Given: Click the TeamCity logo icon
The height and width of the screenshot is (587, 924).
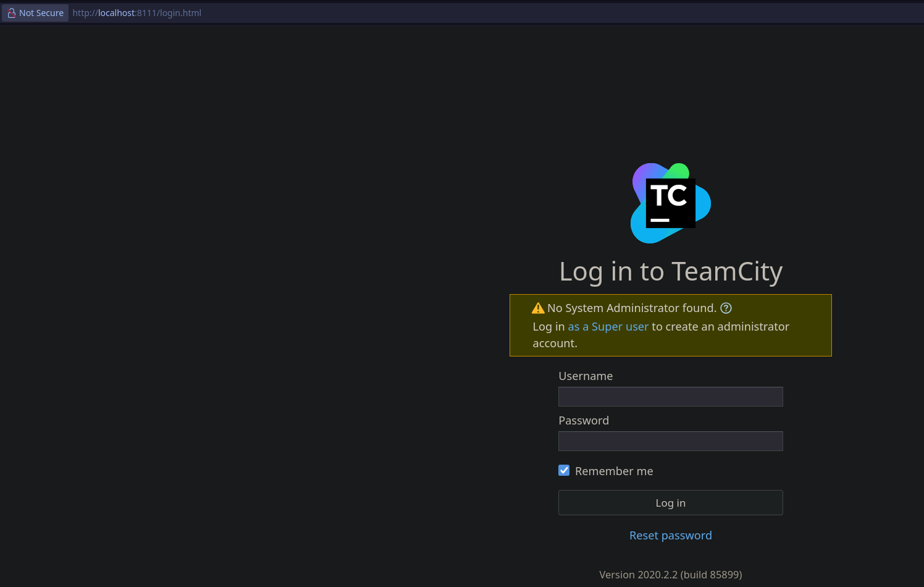Looking at the screenshot, I should pos(671,203).
